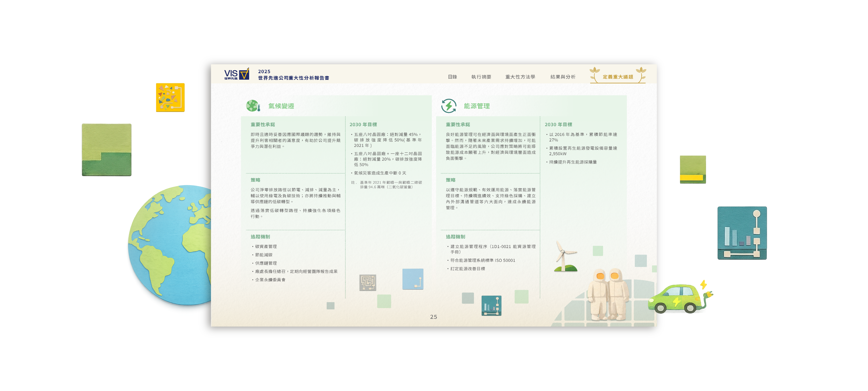868x391 pixels.
Task: Click the yellow confetti square tile
Action: coord(170,97)
